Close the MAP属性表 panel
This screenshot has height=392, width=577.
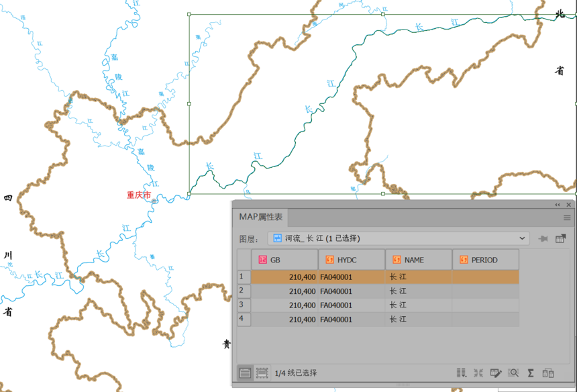[568, 205]
